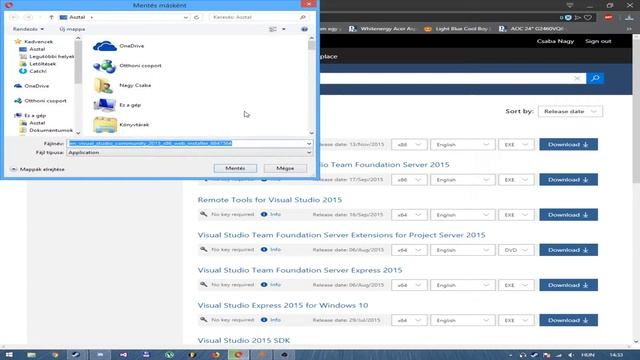Open the DVD format dropdown
This screenshot has width=640, height=360.
pos(516,250)
